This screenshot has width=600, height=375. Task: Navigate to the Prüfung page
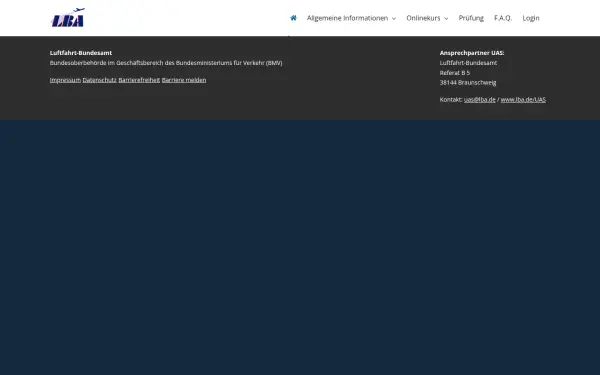pos(471,18)
